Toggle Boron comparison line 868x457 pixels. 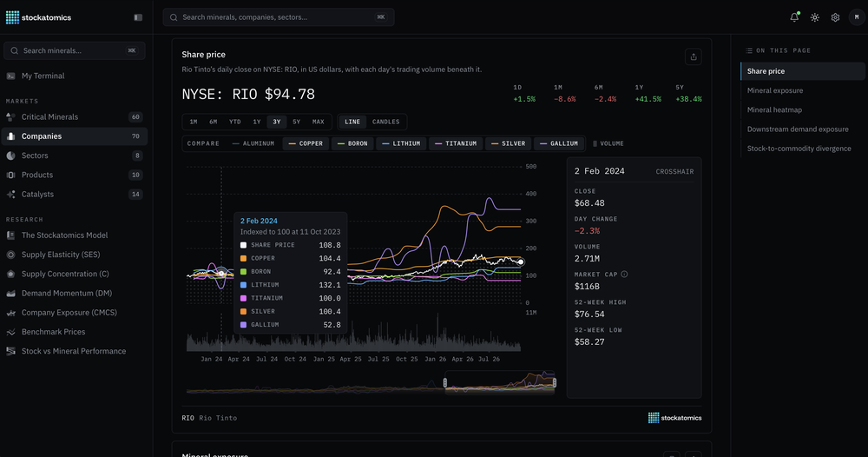coord(352,143)
